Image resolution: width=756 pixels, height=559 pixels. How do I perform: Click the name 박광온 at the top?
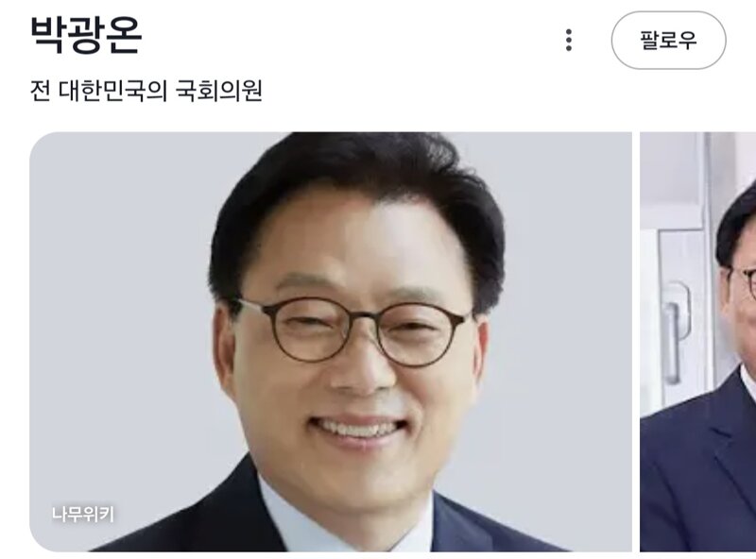coord(86,36)
